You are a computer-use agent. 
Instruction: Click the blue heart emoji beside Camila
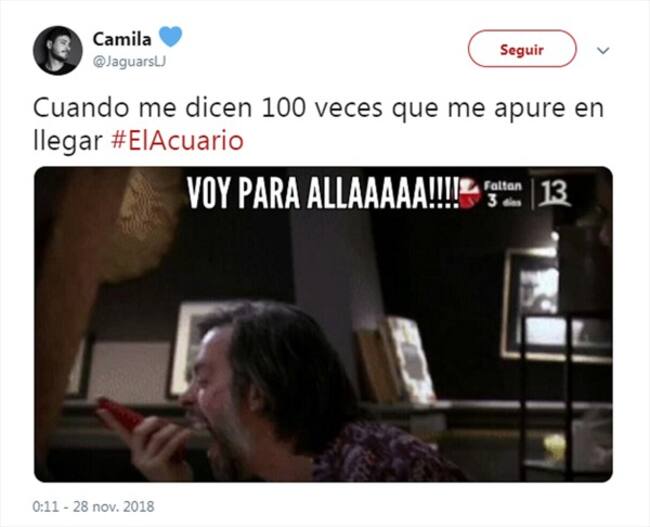[x=170, y=36]
